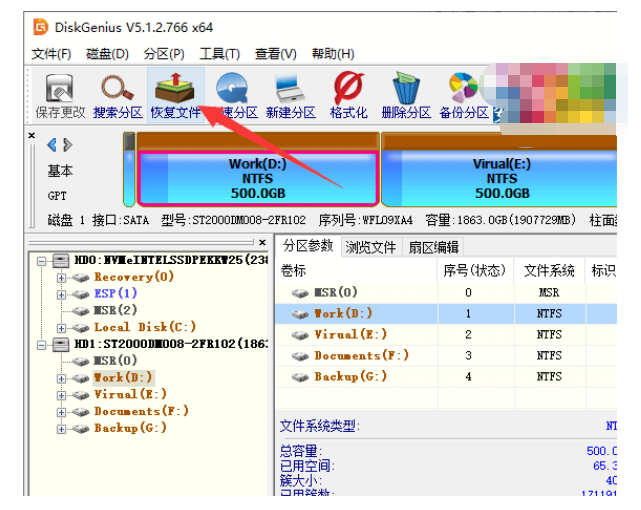Image resolution: width=641 pixels, height=510 pixels.
Task: Click the Format (格式化) toolbar icon
Action: pyautogui.click(x=348, y=93)
